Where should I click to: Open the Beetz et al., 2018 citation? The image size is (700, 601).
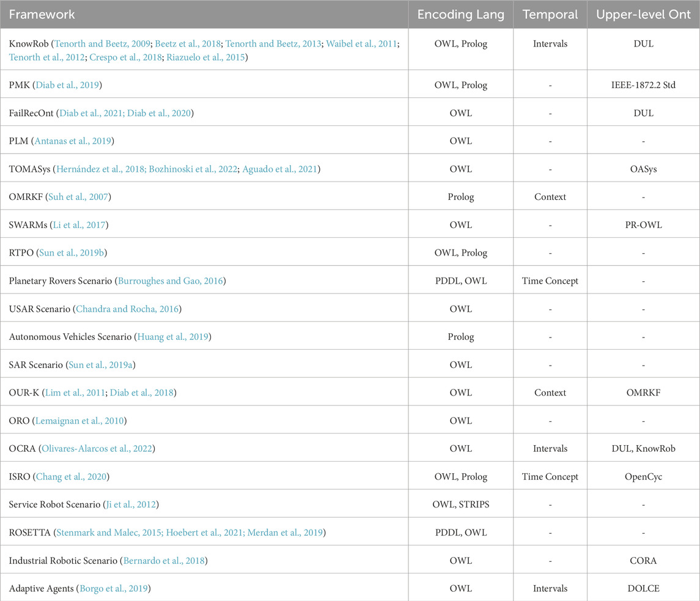pyautogui.click(x=188, y=44)
